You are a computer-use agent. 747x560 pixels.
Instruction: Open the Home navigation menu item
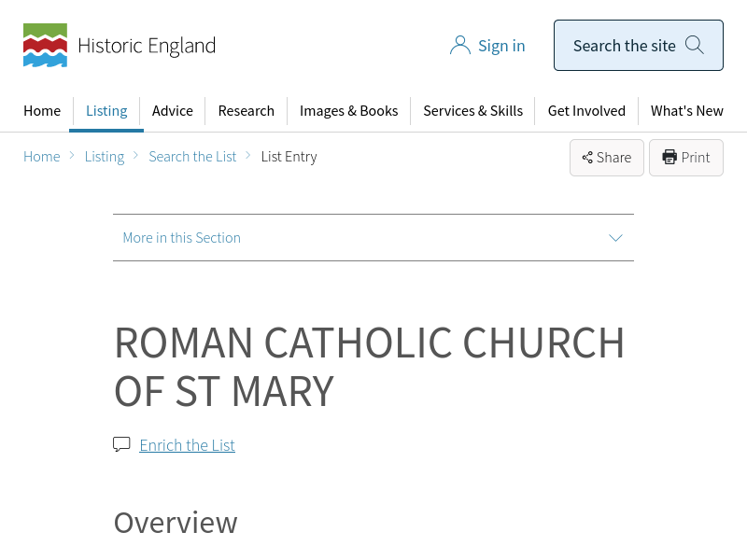click(42, 111)
